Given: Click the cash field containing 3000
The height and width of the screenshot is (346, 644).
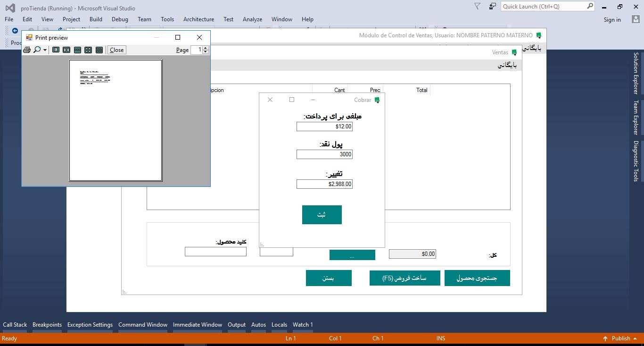Looking at the screenshot, I should [x=324, y=154].
